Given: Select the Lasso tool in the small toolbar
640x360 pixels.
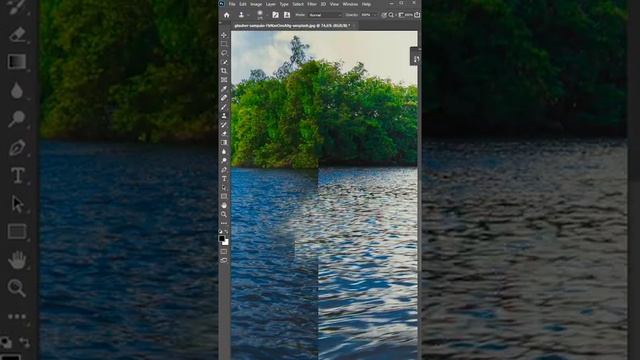Looking at the screenshot, I should coord(224,53).
